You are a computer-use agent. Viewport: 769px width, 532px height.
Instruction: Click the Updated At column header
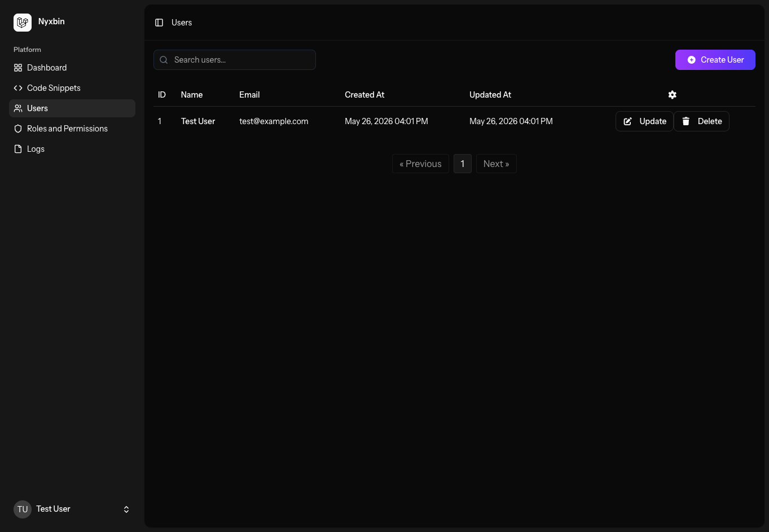[490, 95]
